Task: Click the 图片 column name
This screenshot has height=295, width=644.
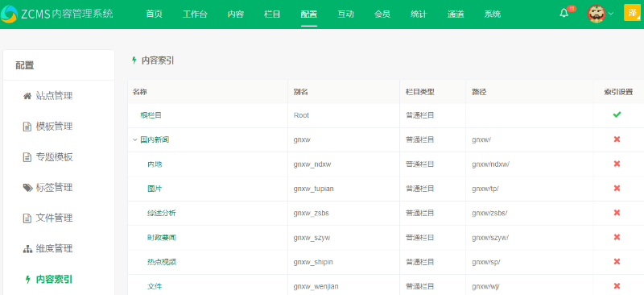Action: point(155,189)
